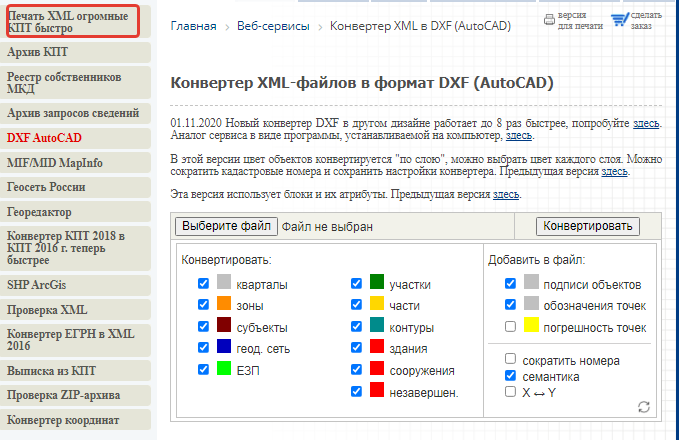The height and width of the screenshot is (440, 679).
Task: Uncheck the сооружения checkbox
Action: (356, 369)
